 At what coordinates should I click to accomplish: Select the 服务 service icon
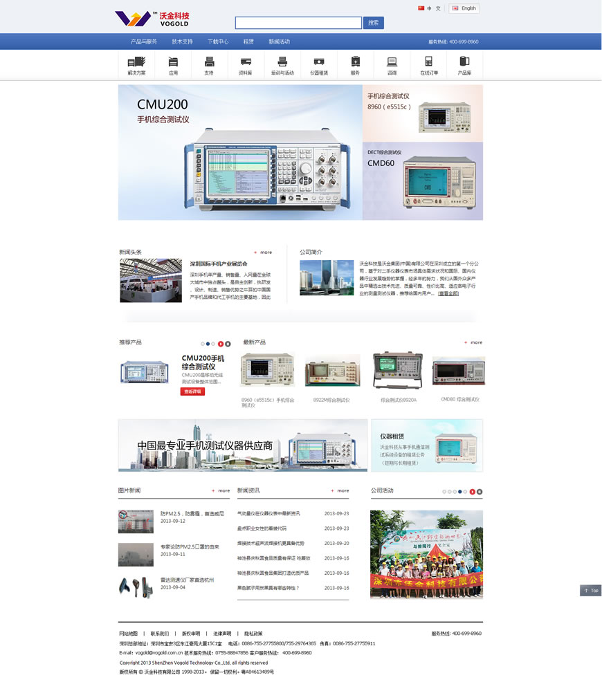356,66
